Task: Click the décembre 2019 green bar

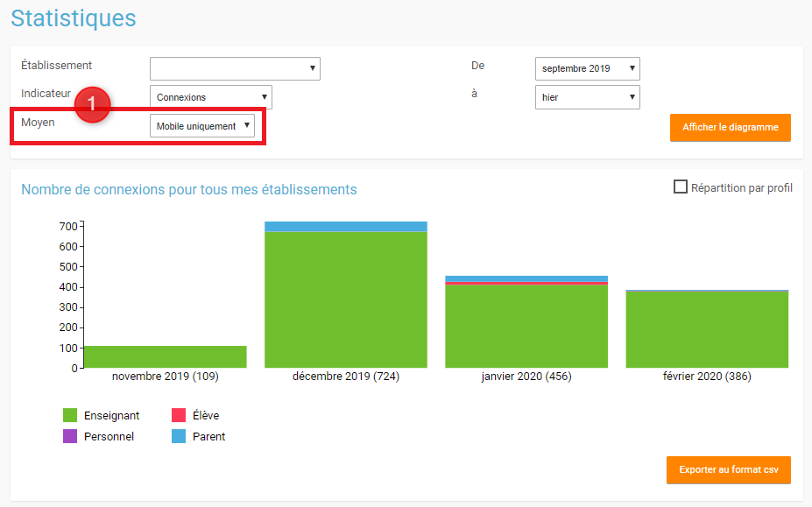Action: coord(346,299)
